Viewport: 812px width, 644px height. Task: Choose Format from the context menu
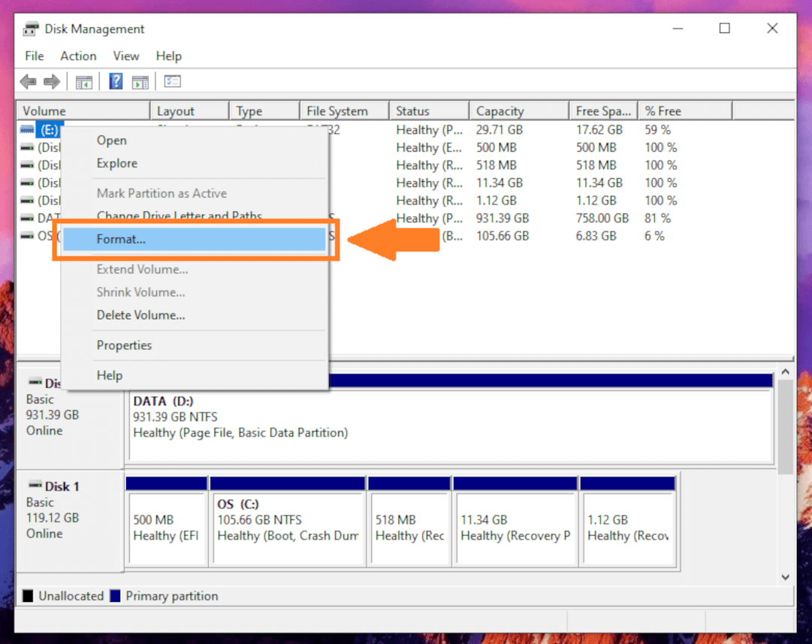[120, 239]
